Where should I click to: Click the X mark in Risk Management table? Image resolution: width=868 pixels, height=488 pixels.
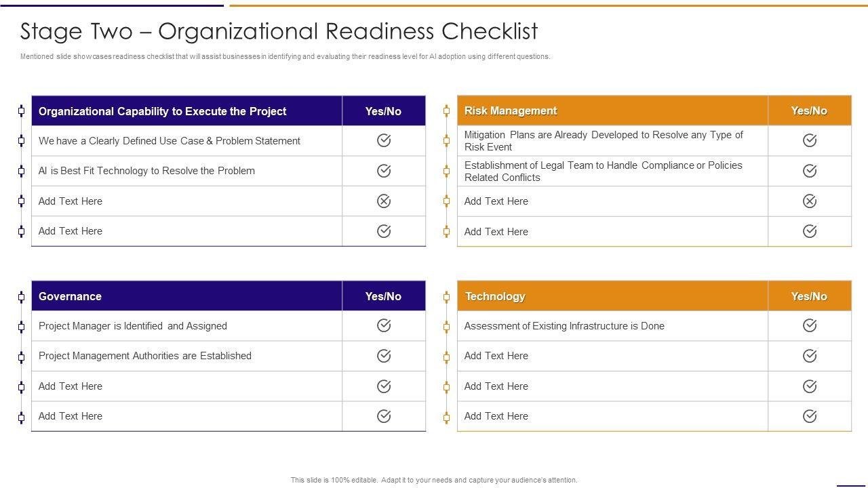810,201
